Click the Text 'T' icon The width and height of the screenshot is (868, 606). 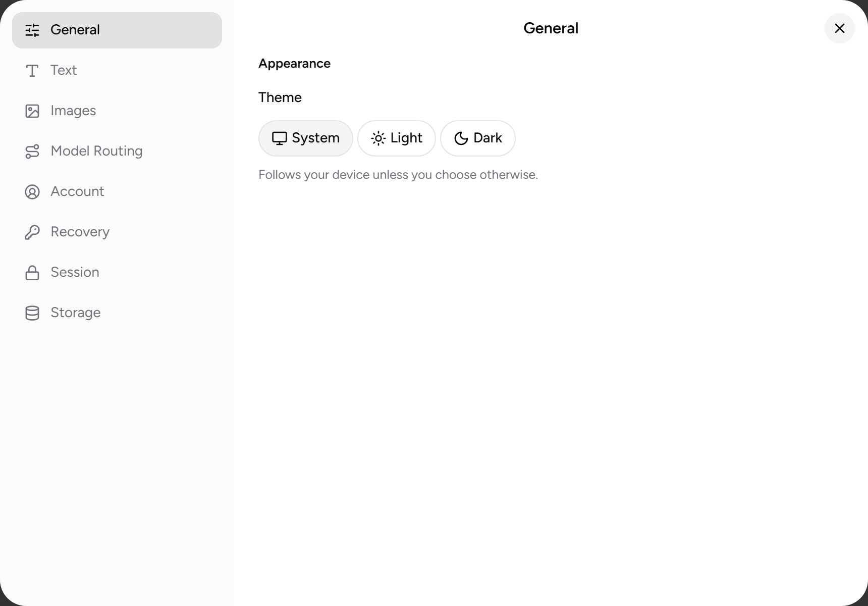[32, 71]
